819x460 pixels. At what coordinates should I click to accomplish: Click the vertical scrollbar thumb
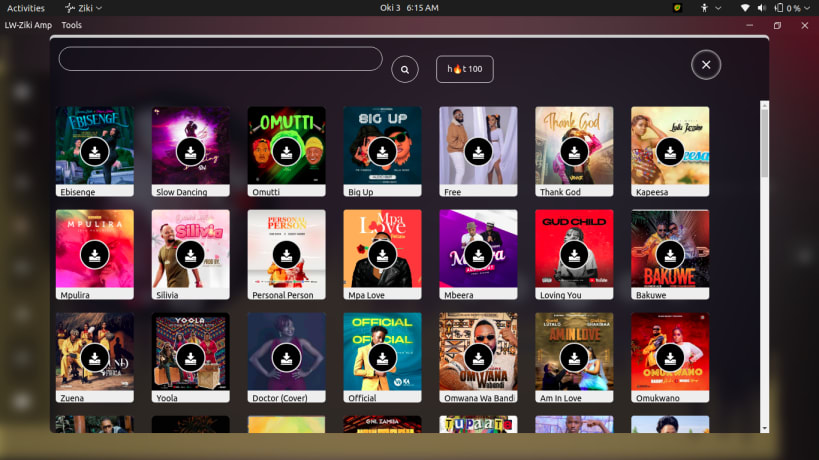(x=765, y=144)
